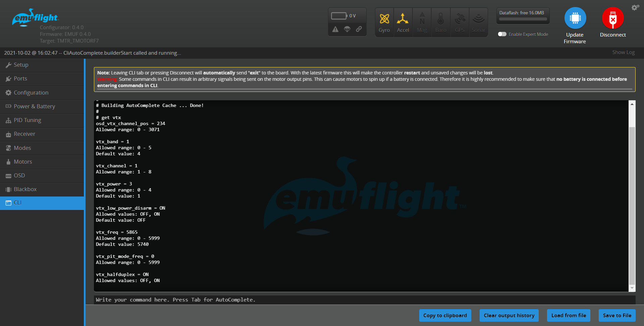Open the Setup tab
The image size is (644, 326).
point(42,65)
